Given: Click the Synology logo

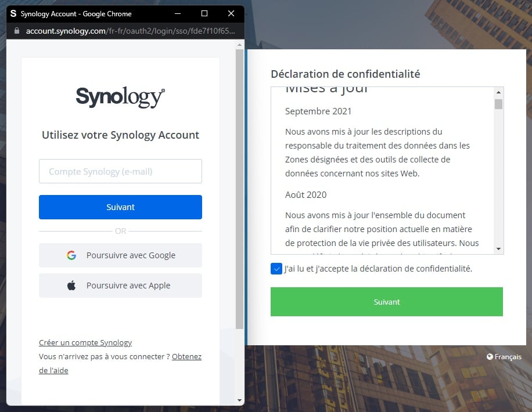Looking at the screenshot, I should pos(120,96).
